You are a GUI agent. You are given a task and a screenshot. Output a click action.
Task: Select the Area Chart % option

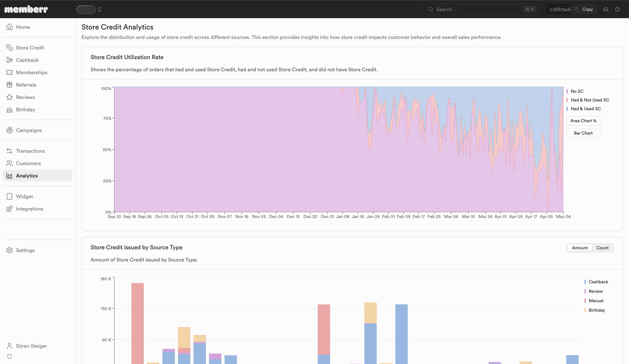pyautogui.click(x=583, y=121)
